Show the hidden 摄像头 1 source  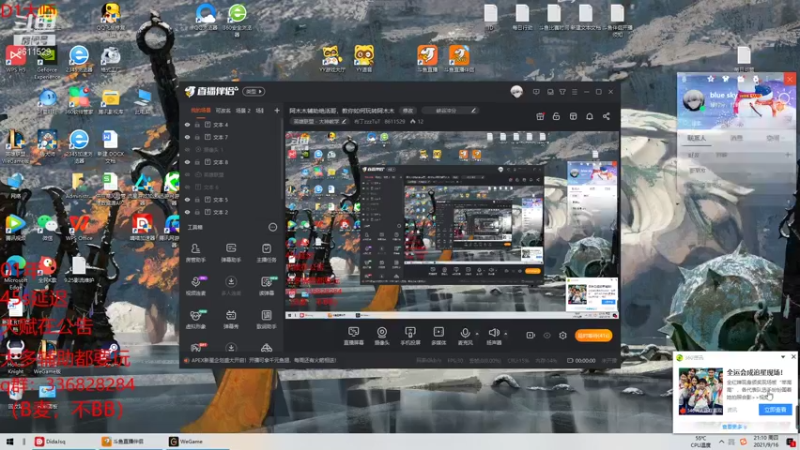point(187,150)
